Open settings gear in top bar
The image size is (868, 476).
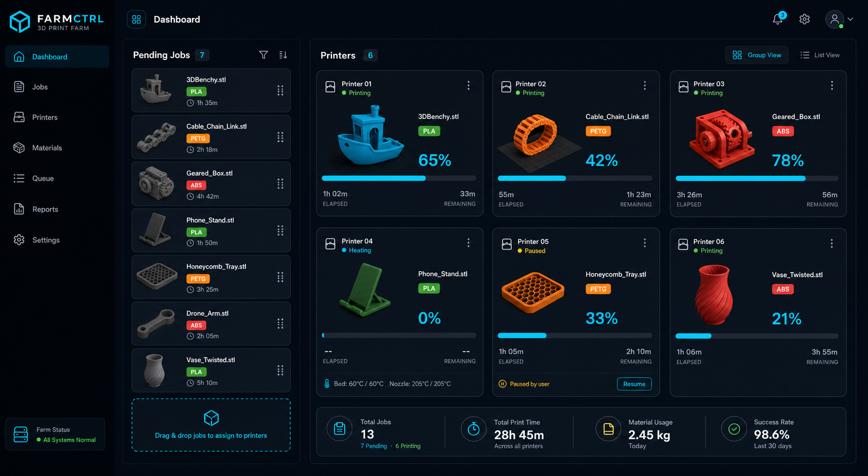click(804, 19)
